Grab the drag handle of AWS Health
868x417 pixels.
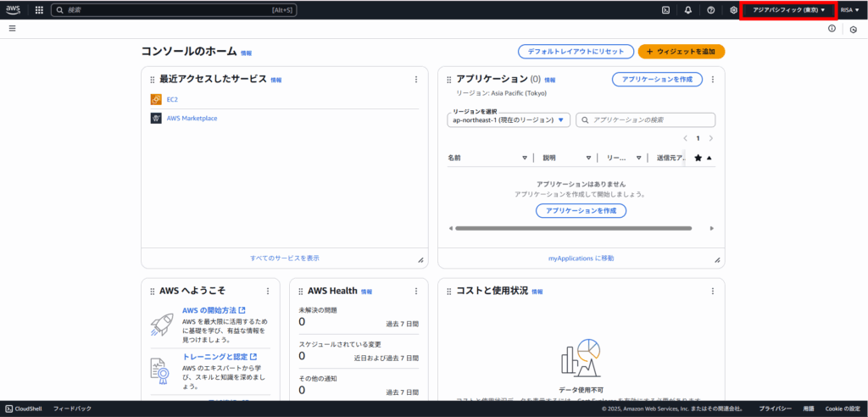pos(301,292)
